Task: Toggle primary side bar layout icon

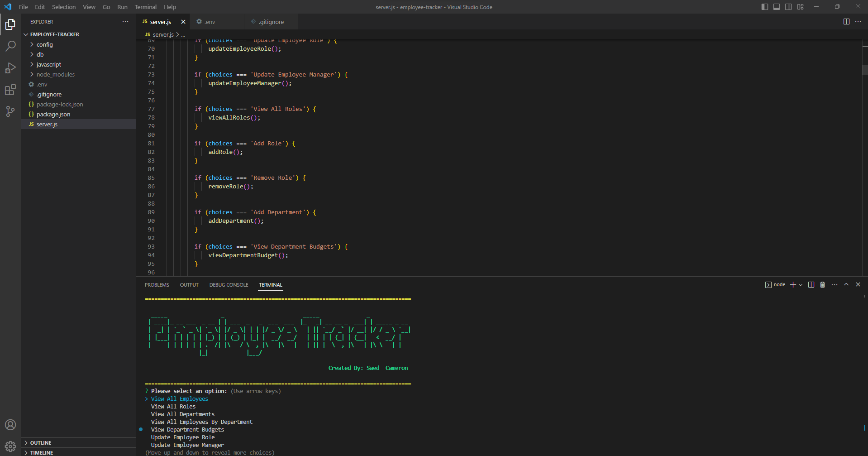Action: click(x=765, y=7)
